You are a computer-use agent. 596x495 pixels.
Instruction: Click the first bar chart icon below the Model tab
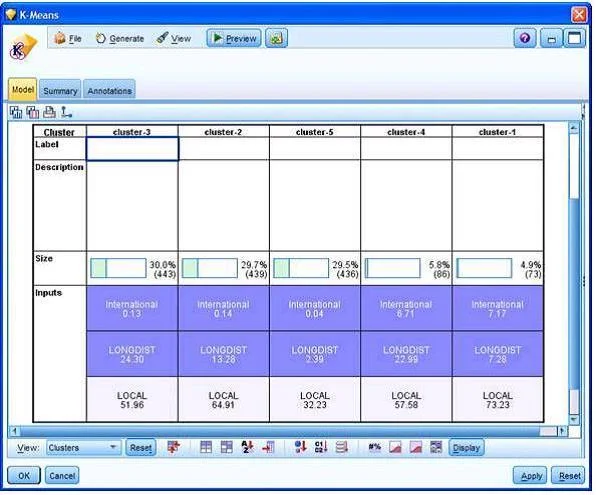coord(16,112)
